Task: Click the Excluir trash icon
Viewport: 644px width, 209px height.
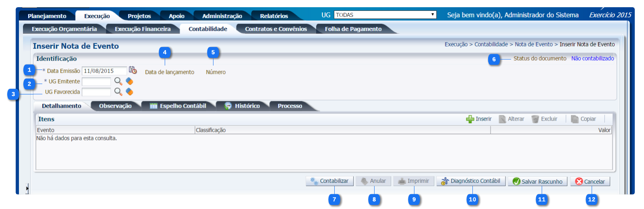Action: point(535,119)
